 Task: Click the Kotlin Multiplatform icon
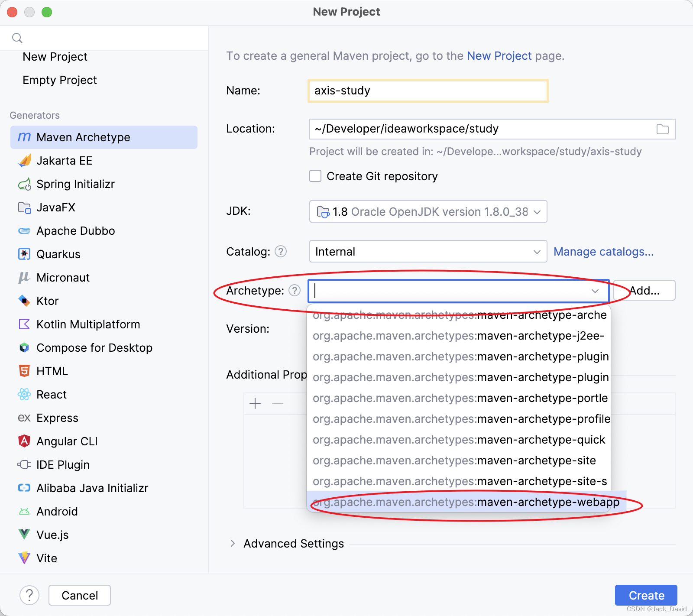click(24, 324)
